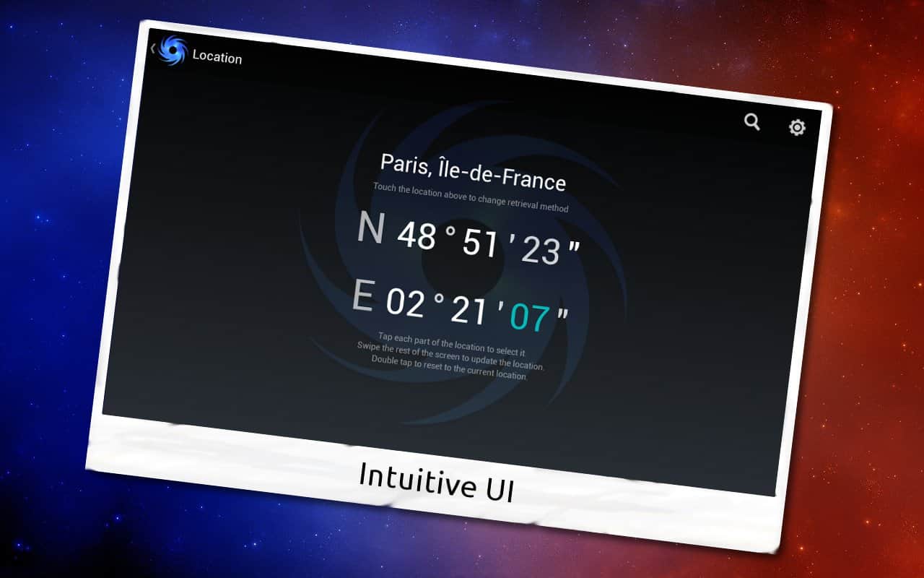The height and width of the screenshot is (578, 924).
Task: Click the blue hurricane swirl app logo
Action: 173,51
